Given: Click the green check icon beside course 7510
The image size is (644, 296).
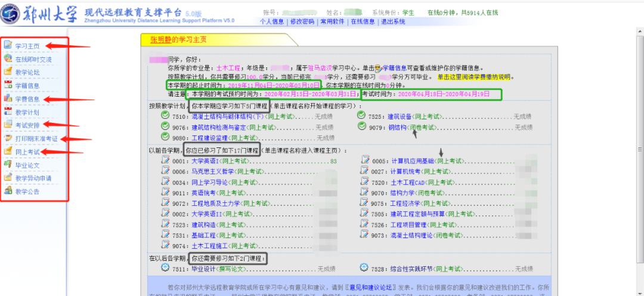Looking at the screenshot, I should 165,115.
